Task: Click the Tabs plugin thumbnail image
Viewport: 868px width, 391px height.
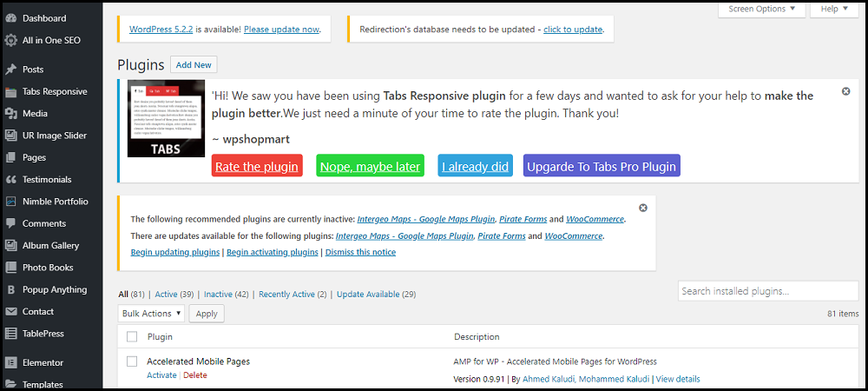Action: tap(164, 119)
